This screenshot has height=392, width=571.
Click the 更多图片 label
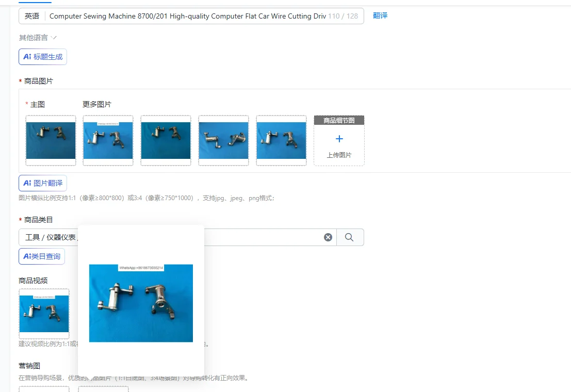pyautogui.click(x=97, y=104)
